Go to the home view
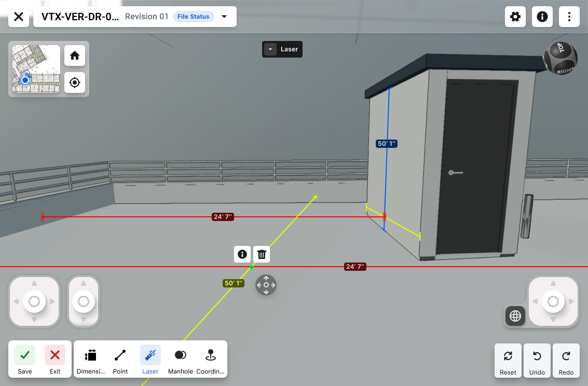The width and height of the screenshot is (588, 386). coord(75,56)
